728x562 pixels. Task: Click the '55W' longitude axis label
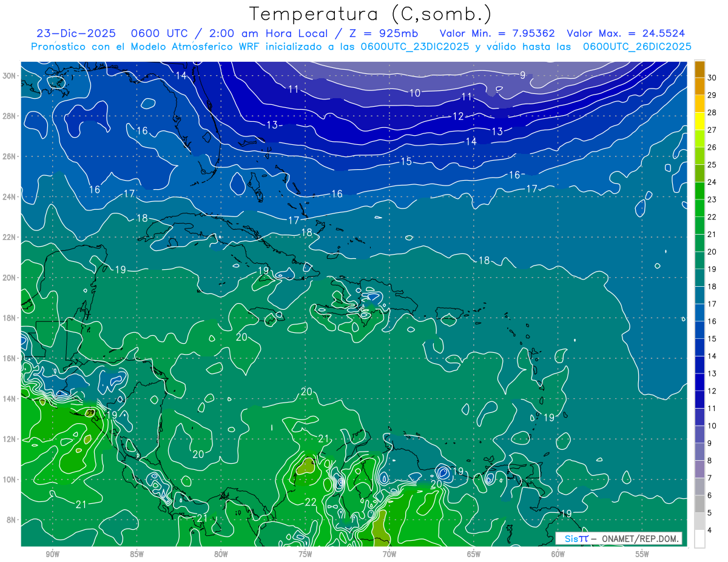pos(642,554)
